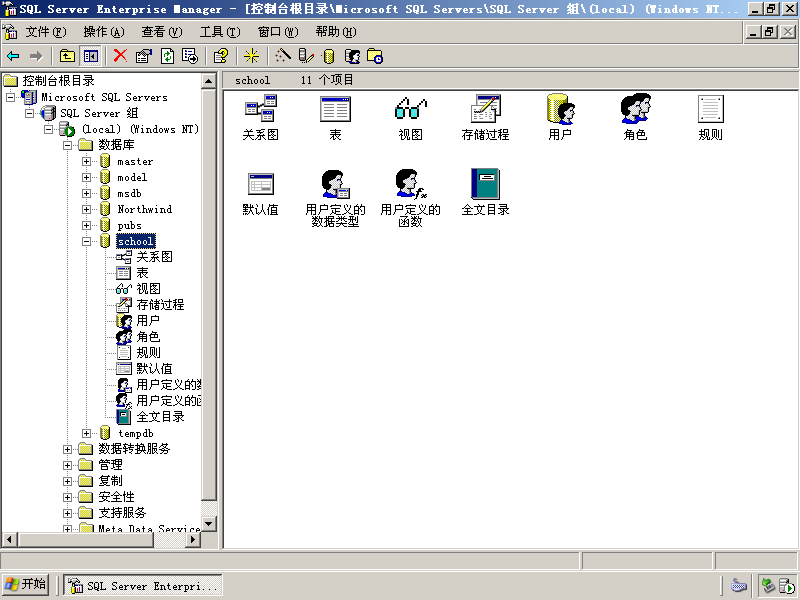Expand the pubs database node
This screenshot has width=800, height=600.
[x=87, y=226]
